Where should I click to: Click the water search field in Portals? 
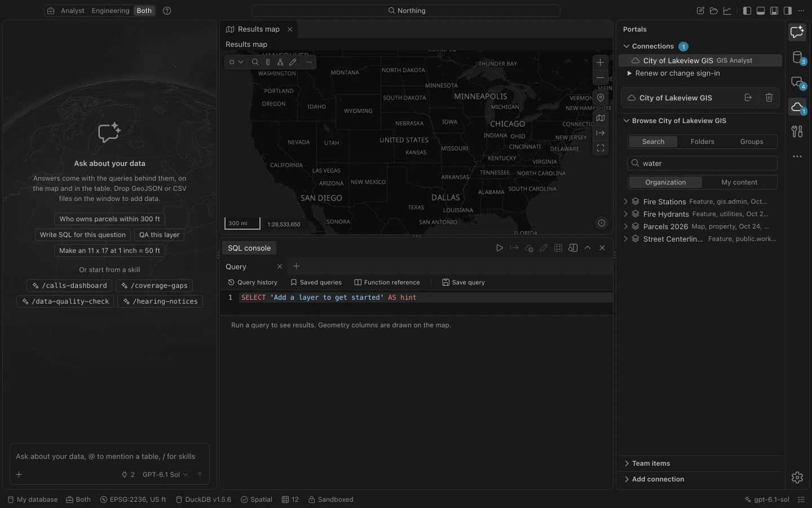coord(702,163)
